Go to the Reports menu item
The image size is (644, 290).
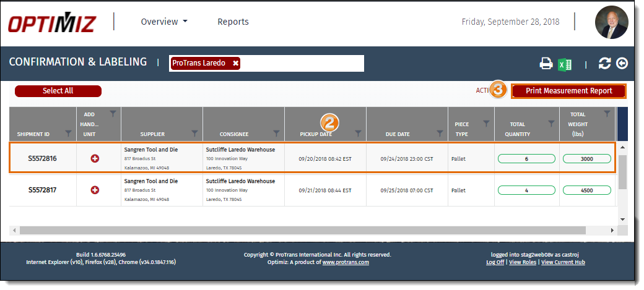point(233,22)
